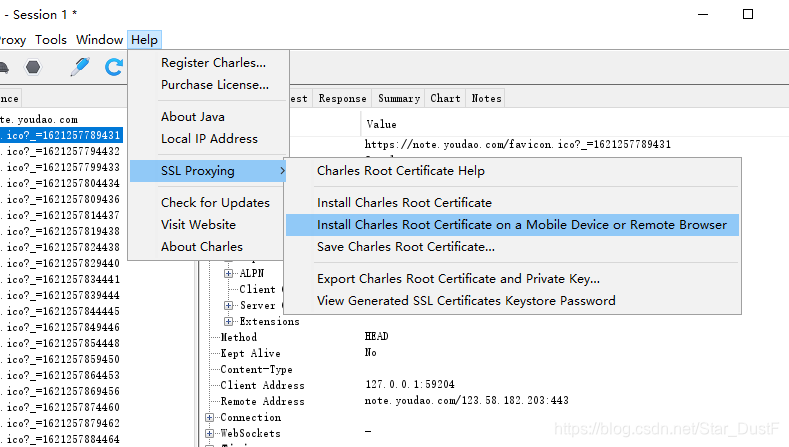
Task: Maximize the Charles window
Action: (x=748, y=15)
